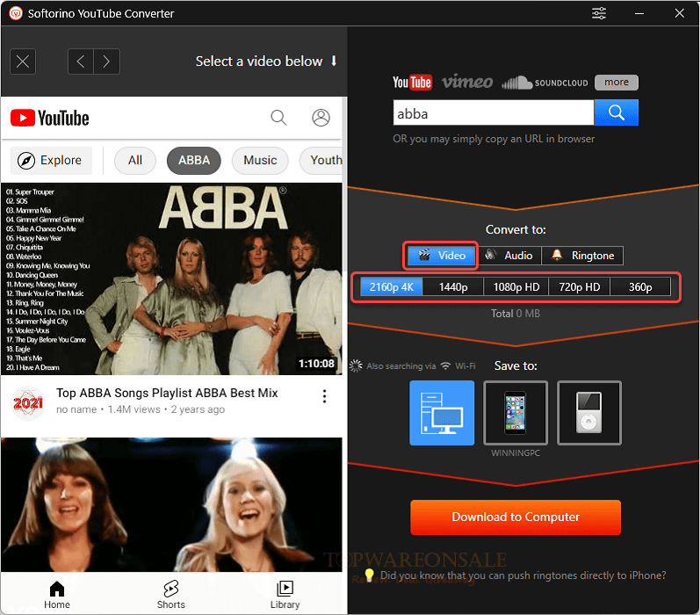Minimize the Softorino YouTube Converter window
Screen dimensions: 700x615
pos(639,13)
